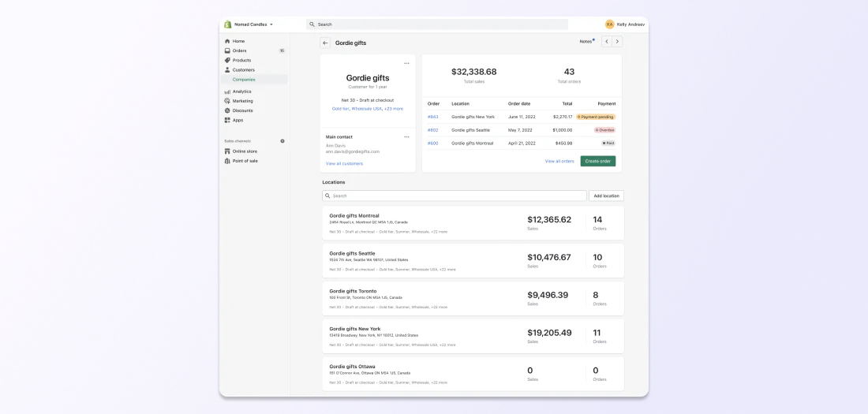
Task: Open order #843
Action: (433, 117)
